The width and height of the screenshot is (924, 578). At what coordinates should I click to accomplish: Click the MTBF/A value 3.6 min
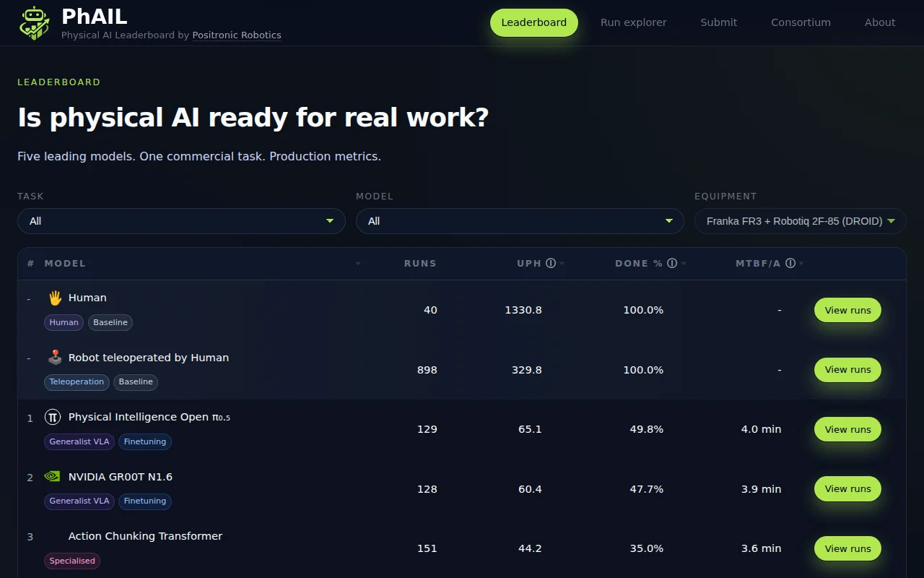click(762, 548)
